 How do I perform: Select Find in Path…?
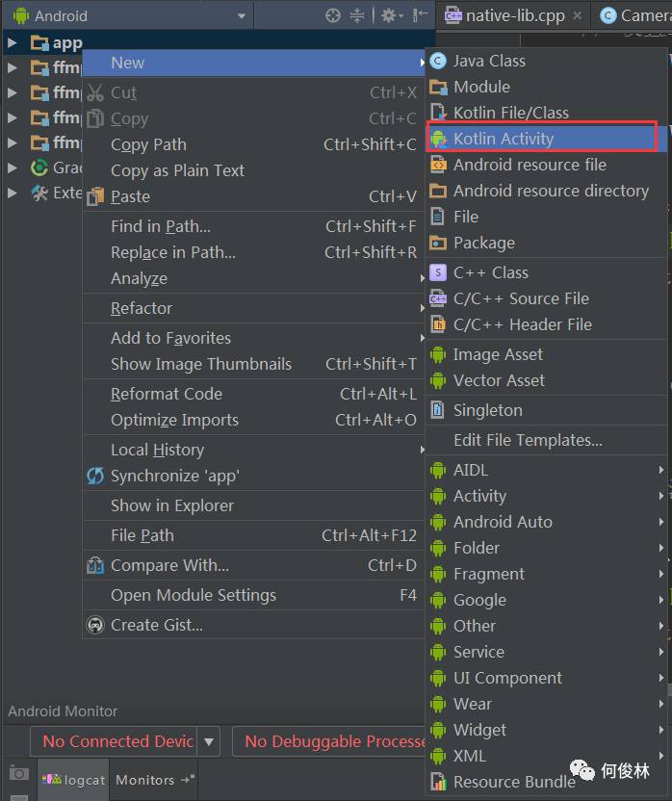pyautogui.click(x=254, y=226)
